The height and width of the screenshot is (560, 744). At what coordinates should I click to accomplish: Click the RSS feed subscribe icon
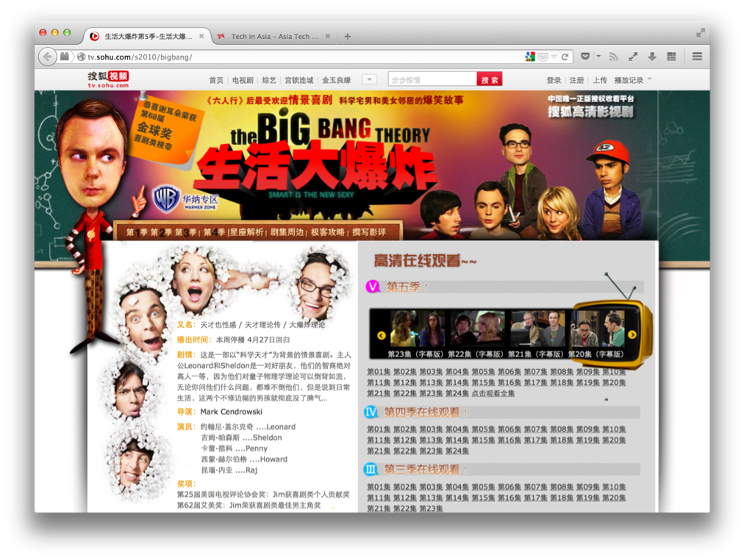[x=614, y=57]
